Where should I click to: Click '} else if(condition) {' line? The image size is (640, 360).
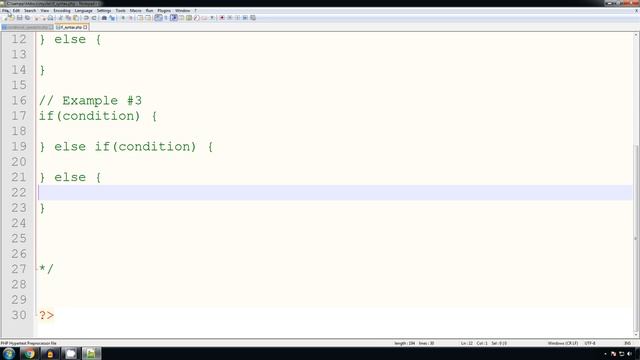tap(126, 147)
